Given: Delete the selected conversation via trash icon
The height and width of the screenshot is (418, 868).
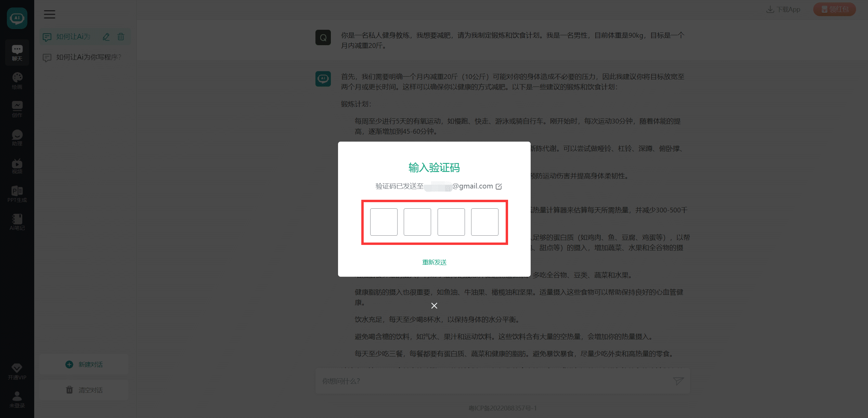Looking at the screenshot, I should click(x=121, y=37).
